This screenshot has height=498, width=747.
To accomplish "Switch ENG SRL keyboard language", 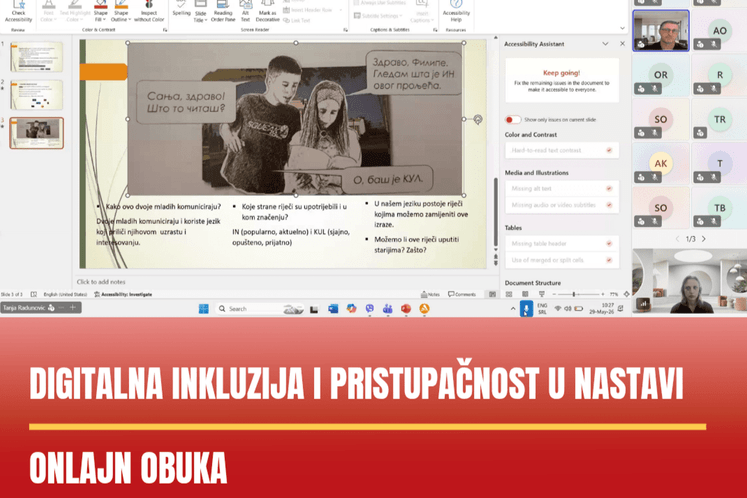I will (x=542, y=309).
